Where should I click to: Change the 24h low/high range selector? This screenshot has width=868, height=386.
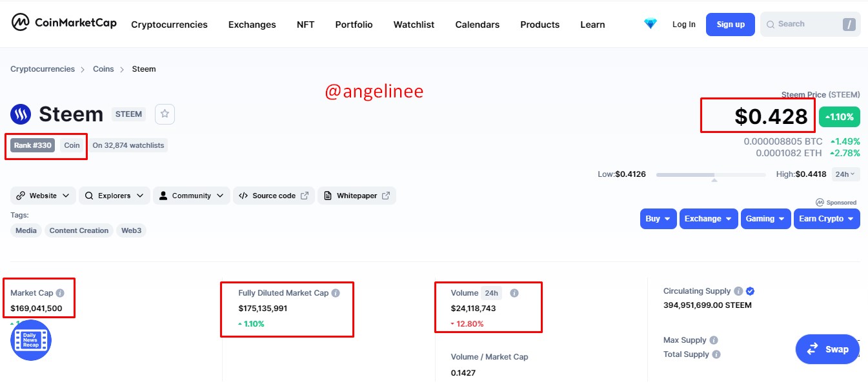click(x=845, y=174)
